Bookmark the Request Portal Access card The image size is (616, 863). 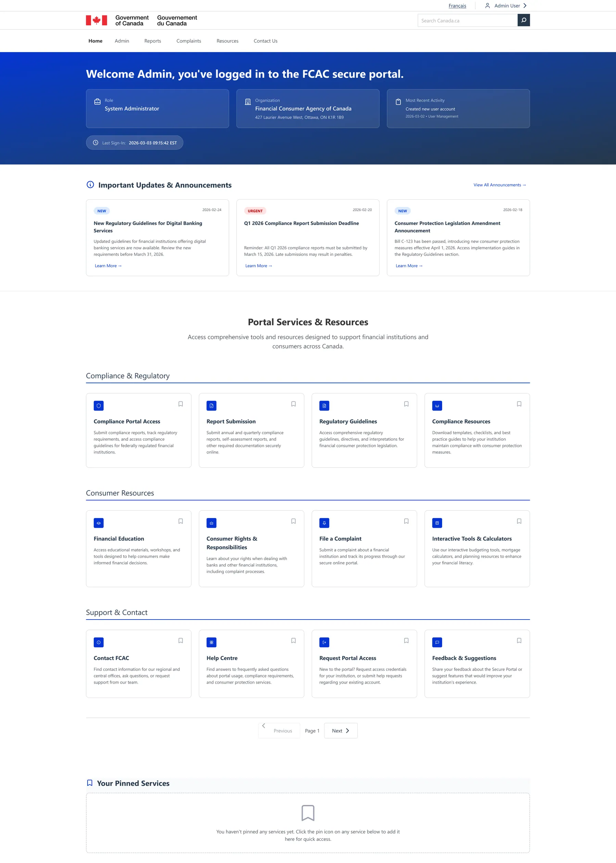click(x=406, y=641)
